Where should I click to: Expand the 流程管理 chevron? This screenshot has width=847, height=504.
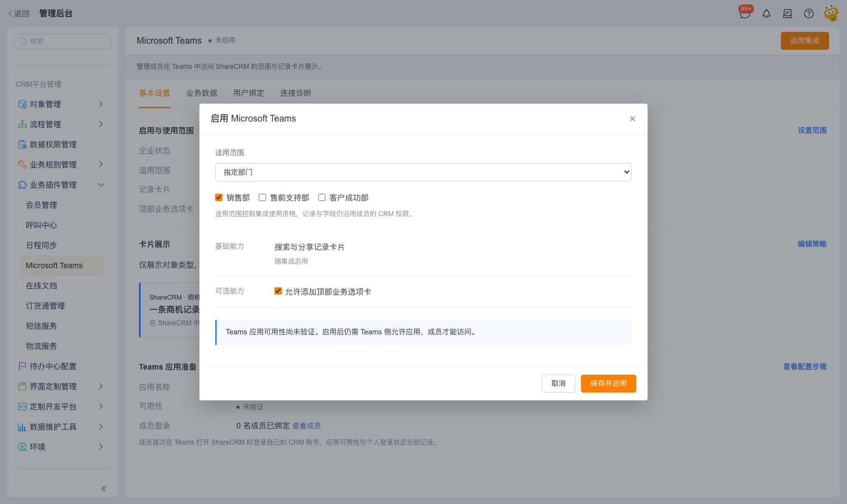(x=101, y=124)
